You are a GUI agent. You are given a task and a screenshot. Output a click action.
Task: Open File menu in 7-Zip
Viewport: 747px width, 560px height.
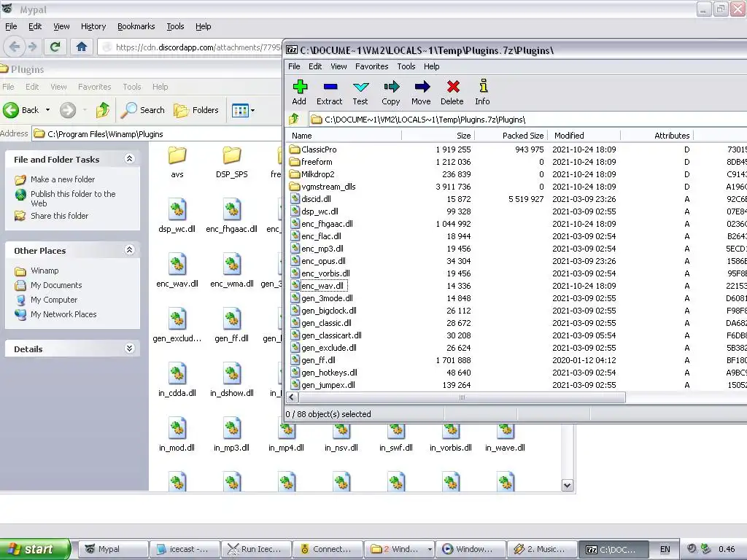[294, 66]
